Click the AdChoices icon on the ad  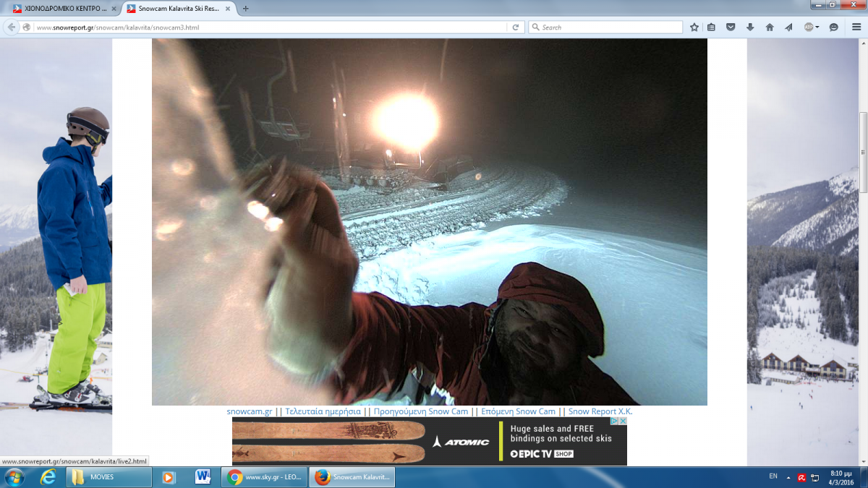click(x=614, y=421)
